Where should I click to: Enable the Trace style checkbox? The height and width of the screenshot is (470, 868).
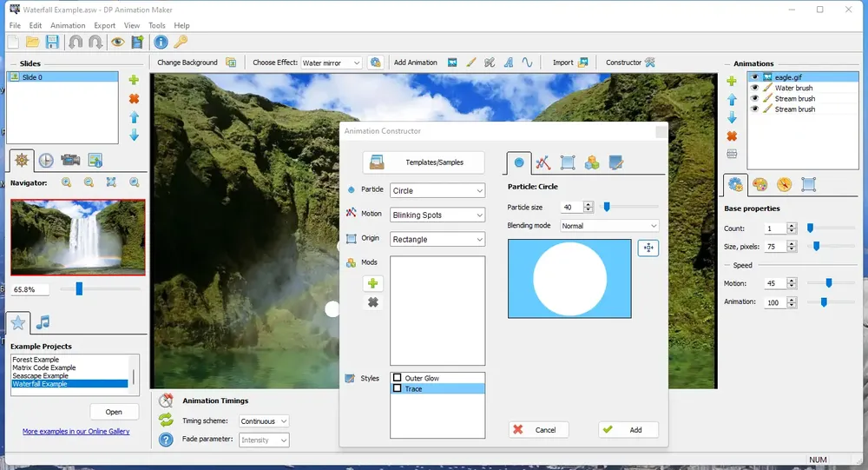click(397, 388)
